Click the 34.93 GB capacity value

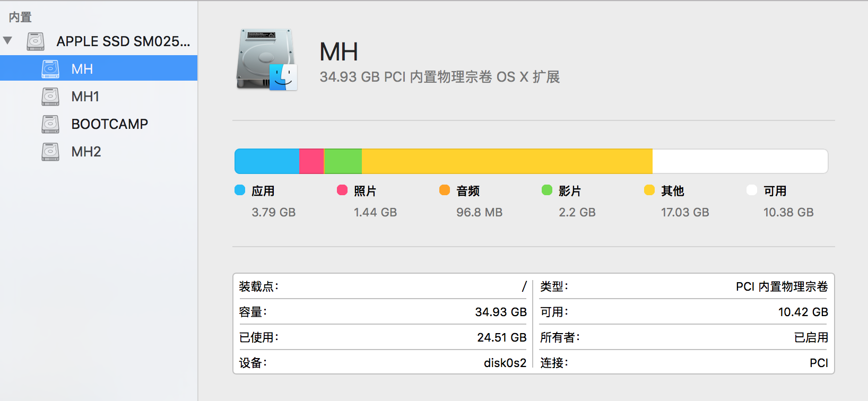[x=500, y=312]
